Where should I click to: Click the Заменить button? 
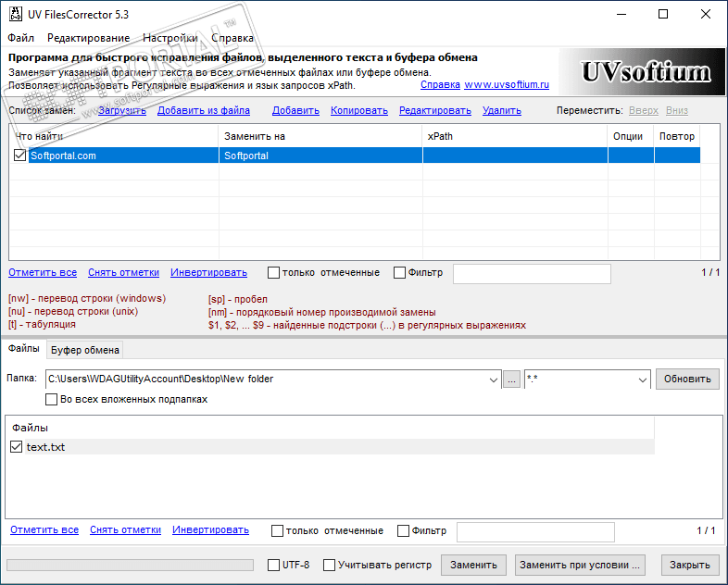[x=473, y=565]
